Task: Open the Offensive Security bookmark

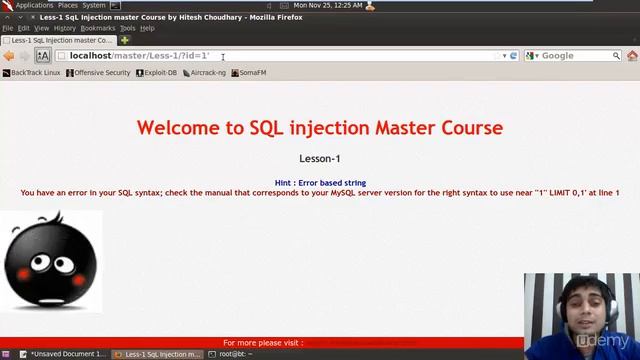Action: click(x=98, y=73)
